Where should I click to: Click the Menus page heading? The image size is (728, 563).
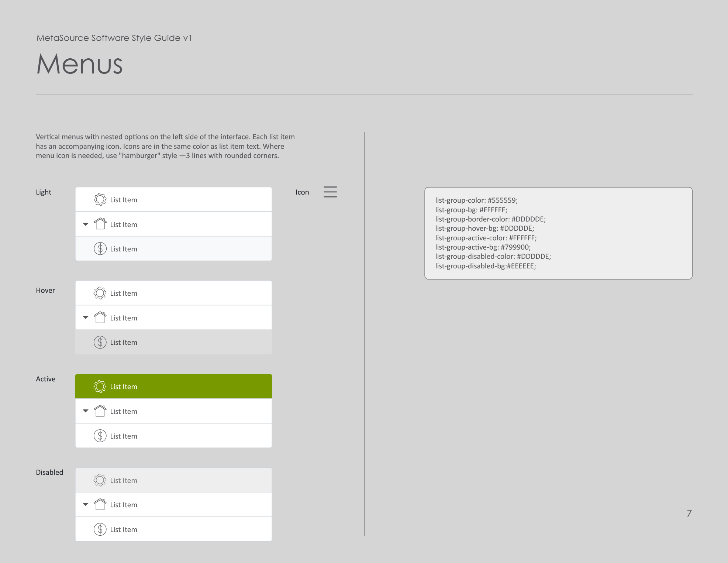pos(80,65)
